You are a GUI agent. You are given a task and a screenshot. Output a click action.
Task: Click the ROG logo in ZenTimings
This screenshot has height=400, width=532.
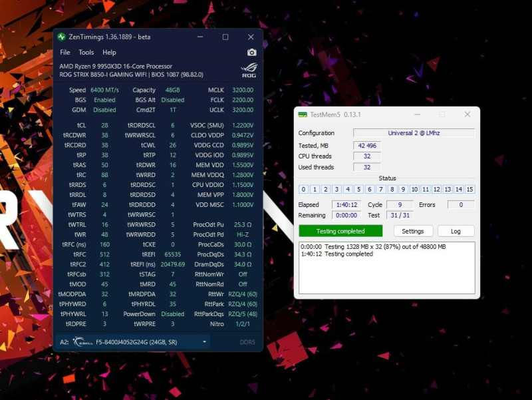tap(249, 71)
